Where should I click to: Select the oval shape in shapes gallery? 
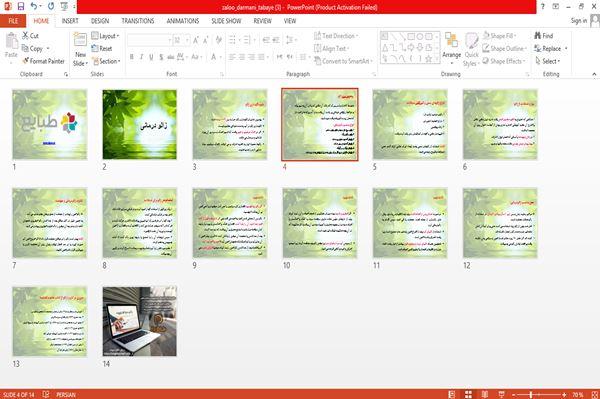point(419,37)
